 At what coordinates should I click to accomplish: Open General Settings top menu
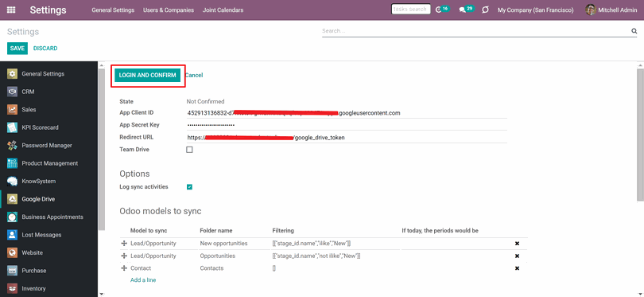pos(113,10)
